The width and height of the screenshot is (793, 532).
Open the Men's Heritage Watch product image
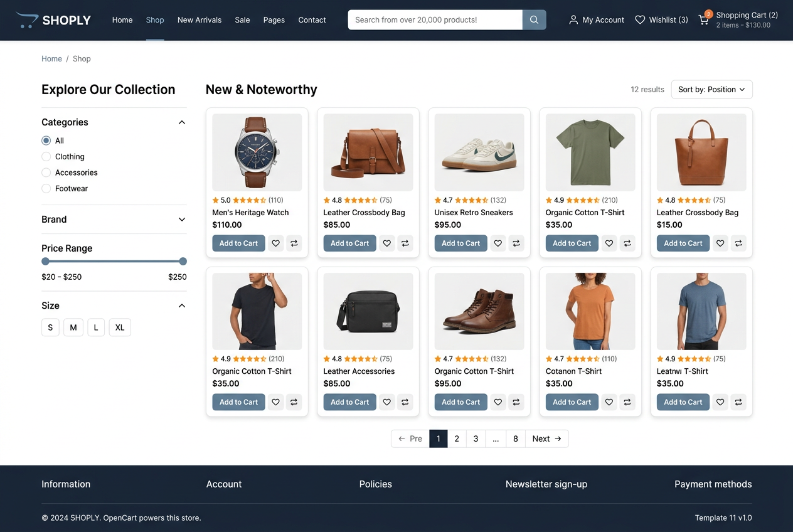pos(257,152)
